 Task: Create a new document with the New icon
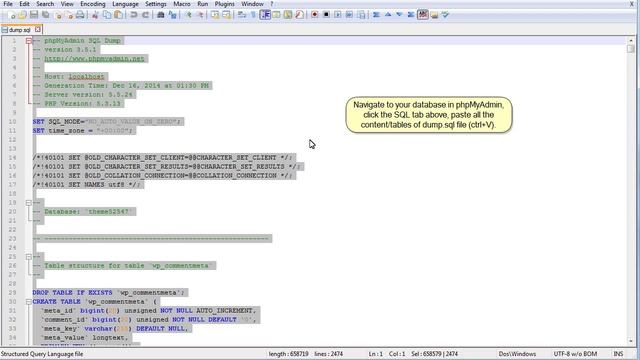11,15
